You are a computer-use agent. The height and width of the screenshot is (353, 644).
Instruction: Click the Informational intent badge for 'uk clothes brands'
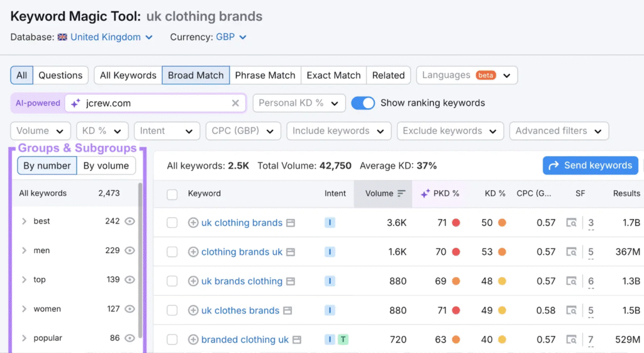click(330, 310)
